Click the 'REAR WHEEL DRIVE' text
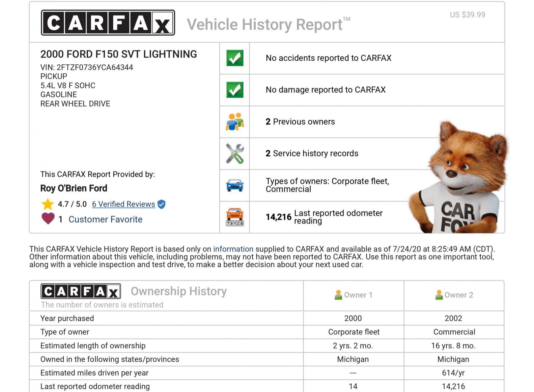The height and width of the screenshot is (392, 534). coord(75,104)
